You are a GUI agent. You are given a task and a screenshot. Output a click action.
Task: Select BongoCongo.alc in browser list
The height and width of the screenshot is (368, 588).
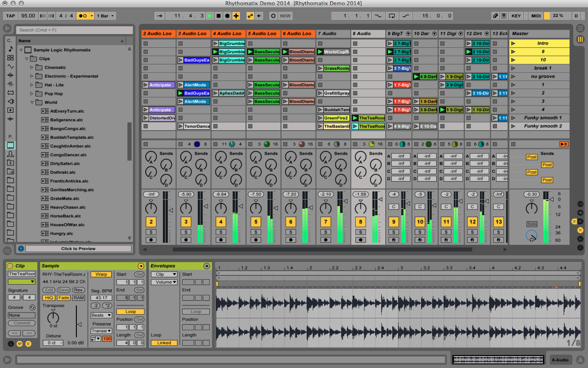[68, 129]
